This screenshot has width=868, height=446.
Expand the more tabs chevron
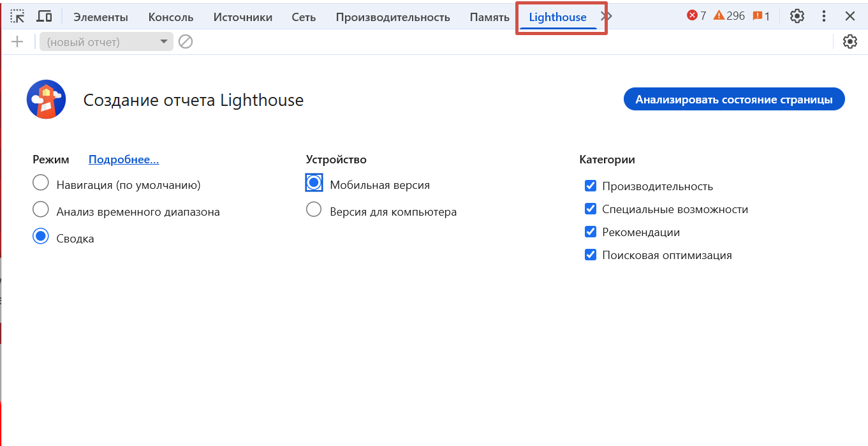(x=607, y=17)
